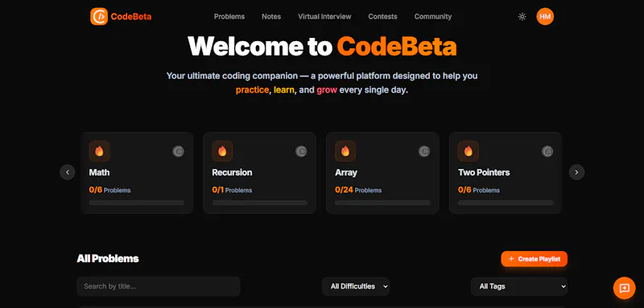Open the HM user avatar menu

tap(545, 16)
